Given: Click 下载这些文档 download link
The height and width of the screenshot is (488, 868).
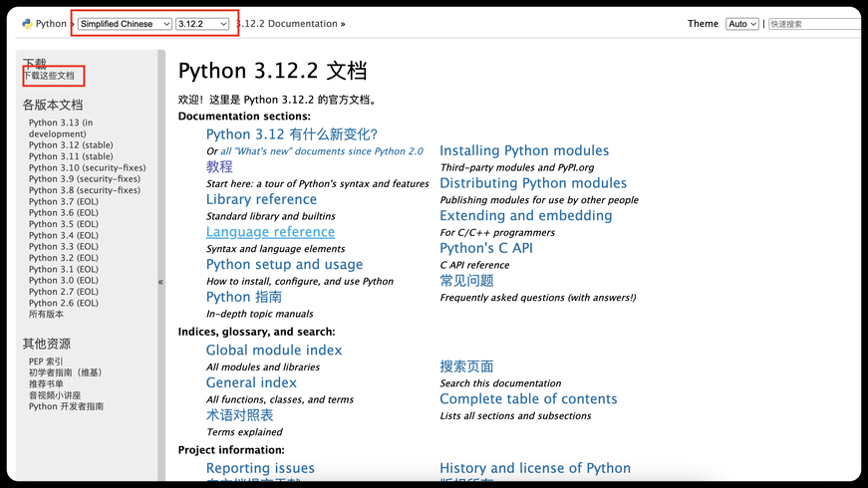Looking at the screenshot, I should 49,76.
